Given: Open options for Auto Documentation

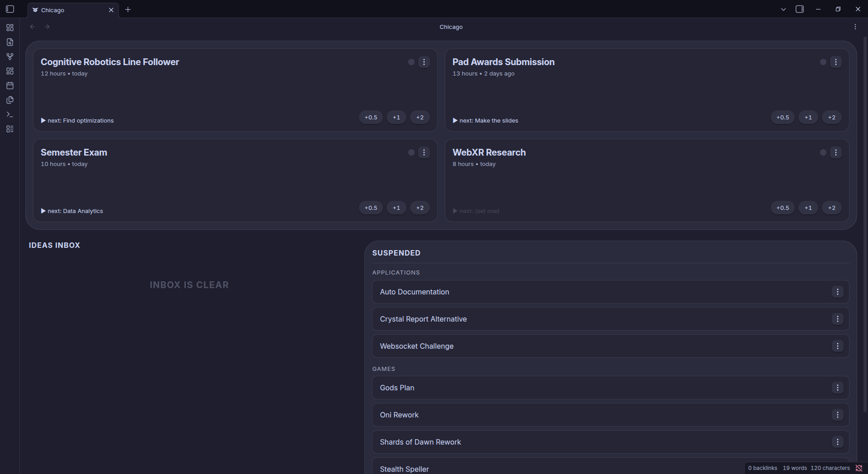Looking at the screenshot, I should 838,292.
